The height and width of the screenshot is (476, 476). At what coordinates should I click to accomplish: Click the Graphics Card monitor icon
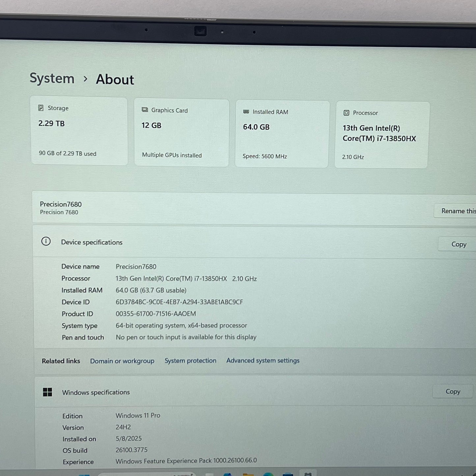(145, 110)
